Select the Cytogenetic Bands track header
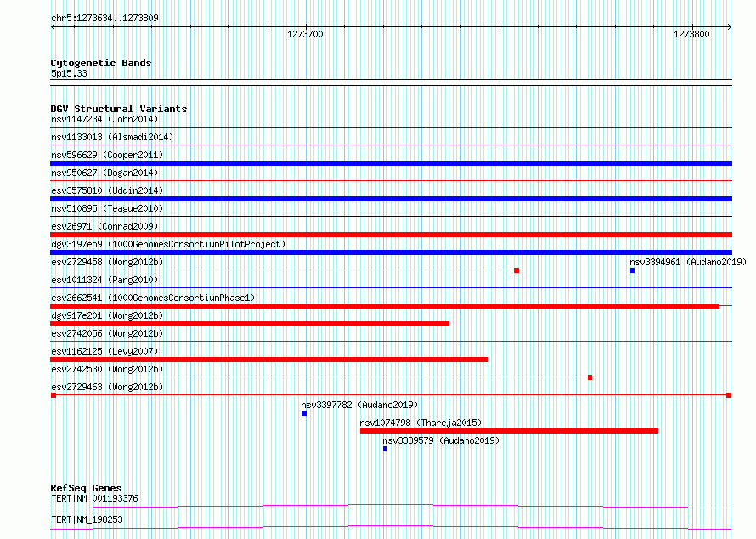Image resolution: width=756 pixels, height=539 pixels. coord(101,63)
